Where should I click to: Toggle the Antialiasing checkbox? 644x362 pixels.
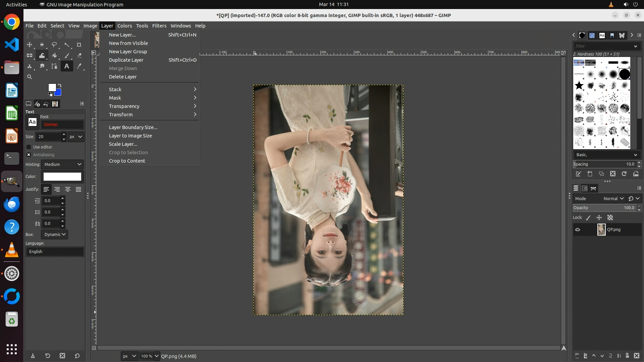pyautogui.click(x=29, y=155)
